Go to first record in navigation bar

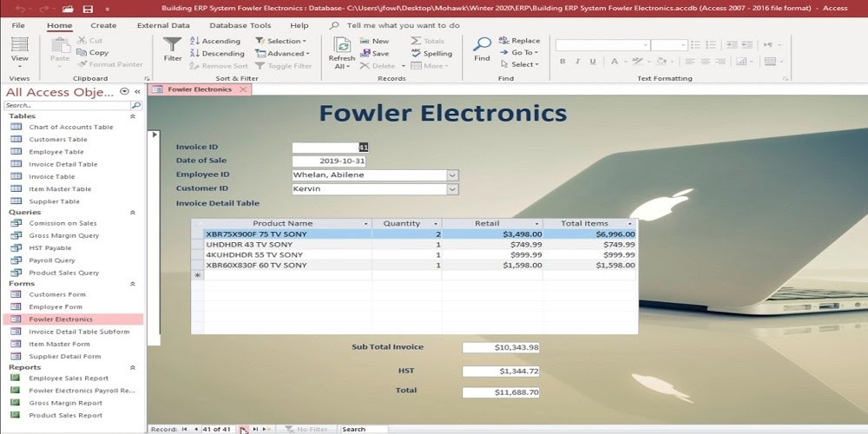[x=185, y=429]
